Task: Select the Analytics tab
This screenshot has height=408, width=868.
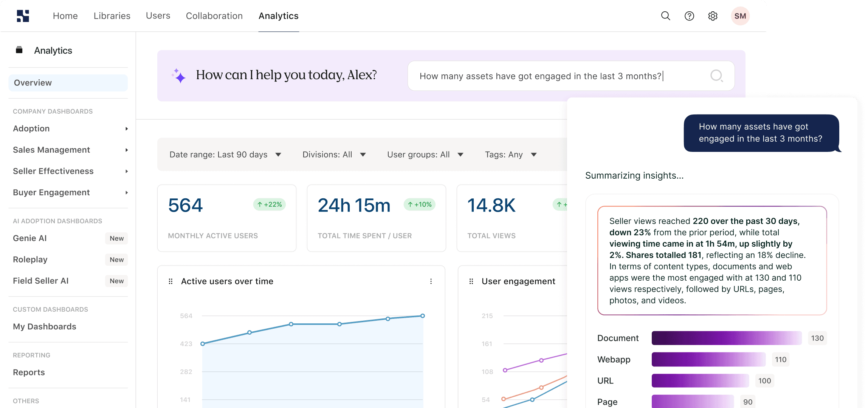Action: (279, 16)
